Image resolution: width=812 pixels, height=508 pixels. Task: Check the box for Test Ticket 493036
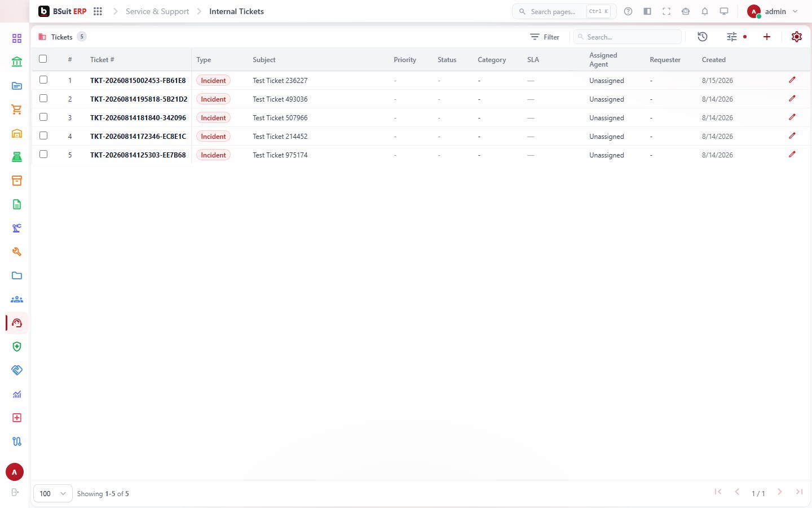pyautogui.click(x=43, y=98)
